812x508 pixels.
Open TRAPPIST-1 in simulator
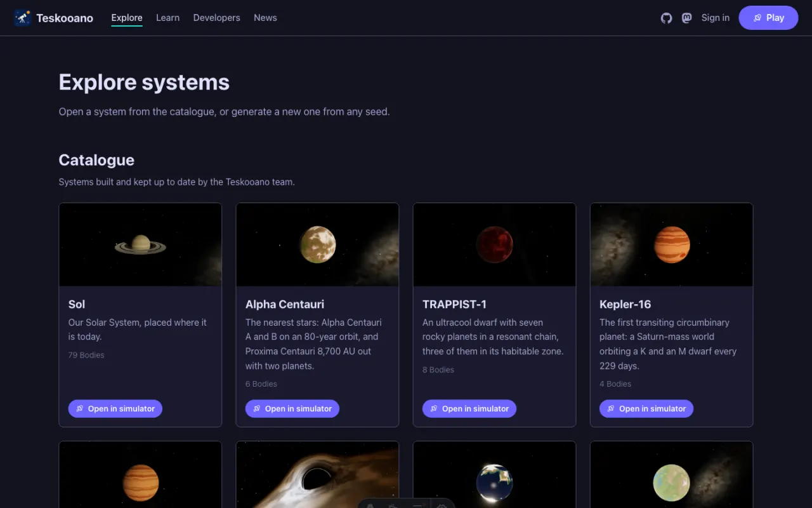[469, 408]
